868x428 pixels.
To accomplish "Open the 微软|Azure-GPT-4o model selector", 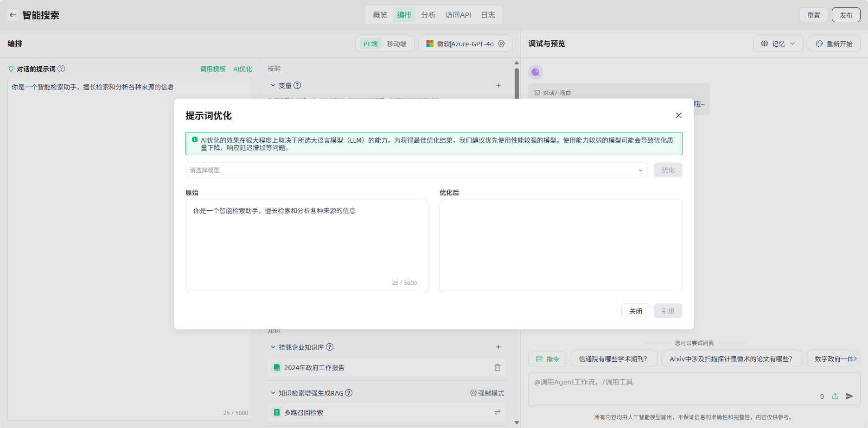I will tap(466, 44).
